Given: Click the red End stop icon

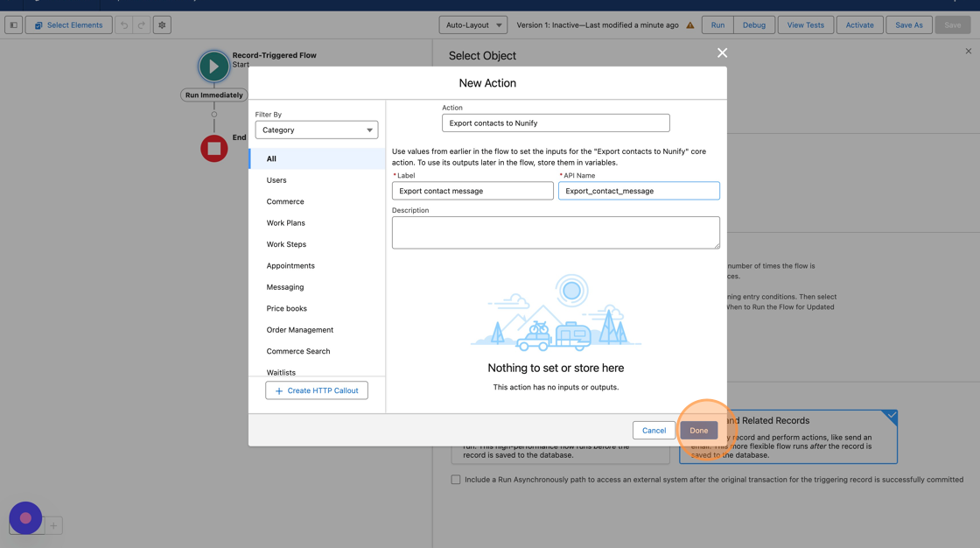Looking at the screenshot, I should coord(213,148).
